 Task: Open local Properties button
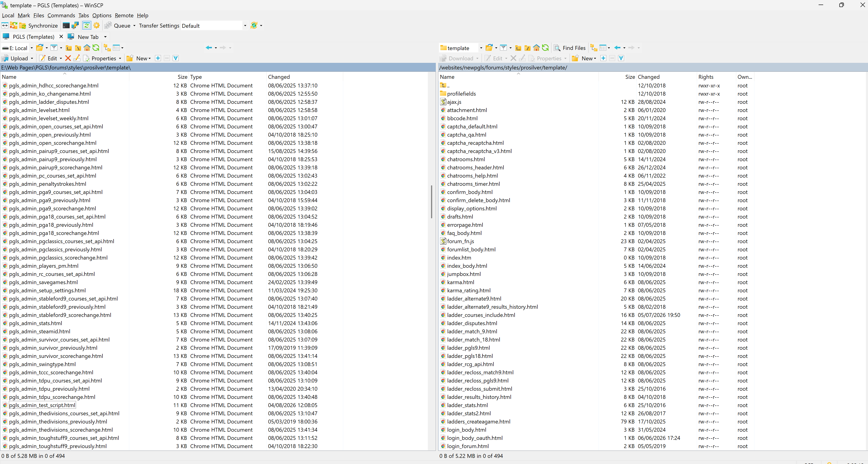pos(100,58)
